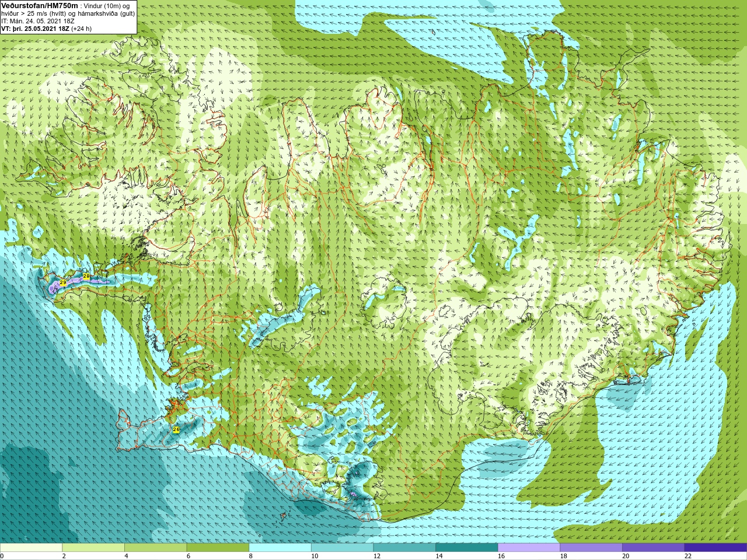Click the legend scale number 10
The height and width of the screenshot is (560, 747).
315,556
